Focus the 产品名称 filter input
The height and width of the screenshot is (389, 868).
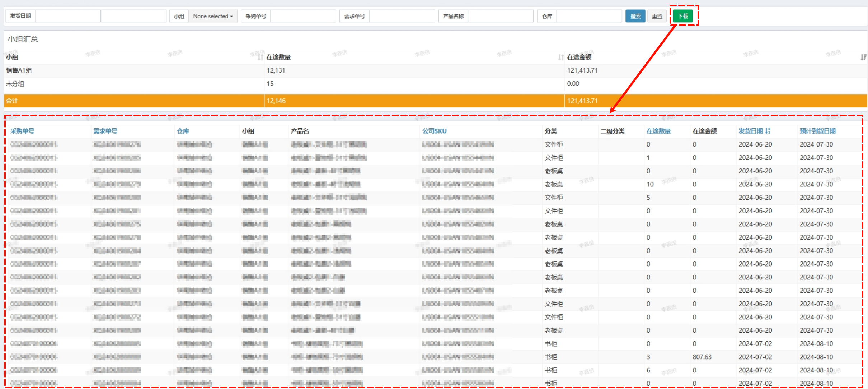pos(501,16)
